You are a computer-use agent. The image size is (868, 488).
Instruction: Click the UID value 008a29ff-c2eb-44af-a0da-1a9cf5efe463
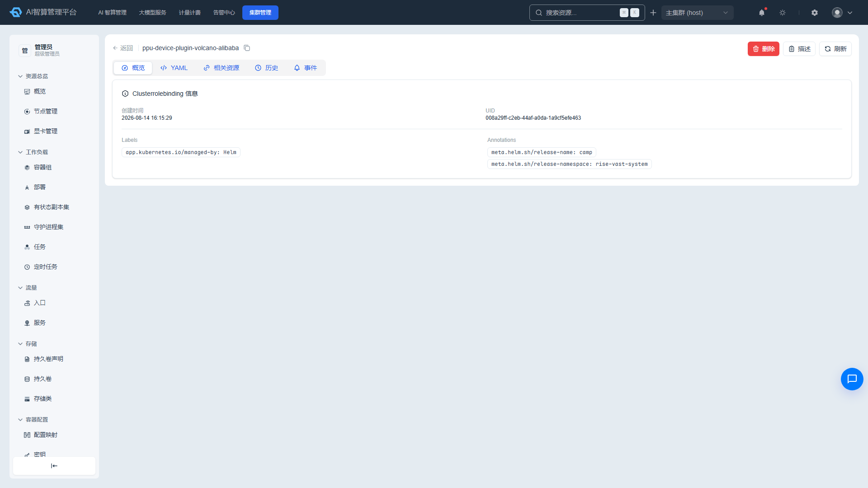(x=533, y=118)
